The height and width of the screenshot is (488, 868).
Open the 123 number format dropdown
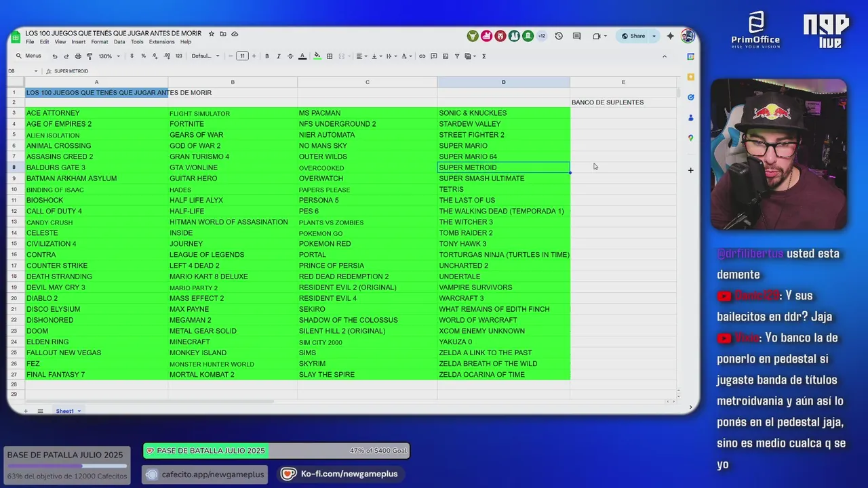(x=178, y=56)
